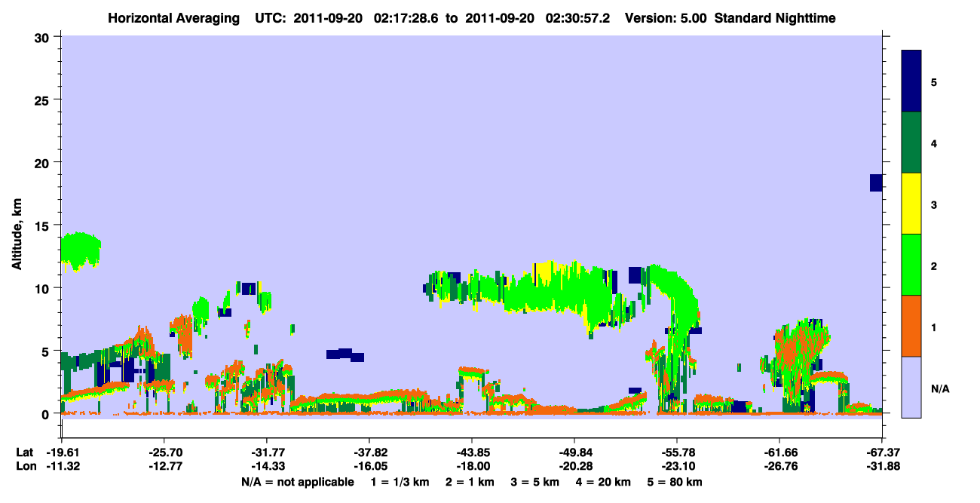Click the altitude tick label 10
Screen dimensions: 980x503
click(44, 288)
